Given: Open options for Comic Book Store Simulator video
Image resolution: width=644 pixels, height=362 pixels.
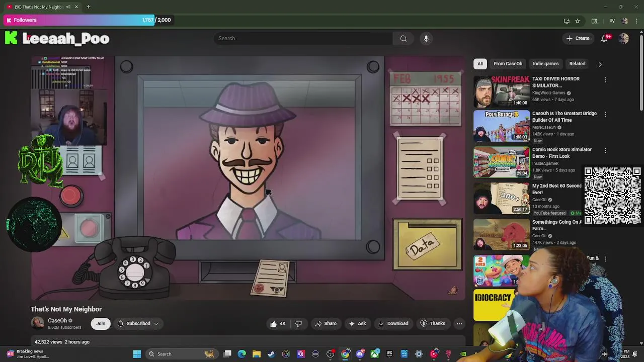Looking at the screenshot, I should [x=606, y=150].
